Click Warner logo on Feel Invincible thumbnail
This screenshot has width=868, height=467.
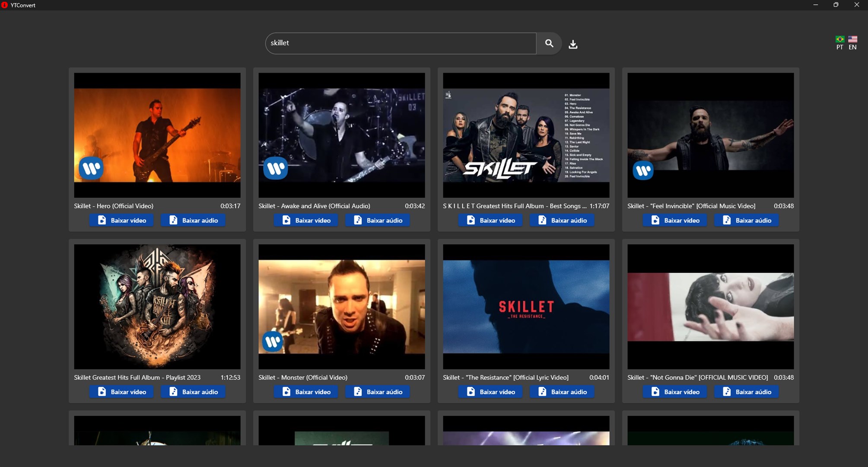(643, 170)
